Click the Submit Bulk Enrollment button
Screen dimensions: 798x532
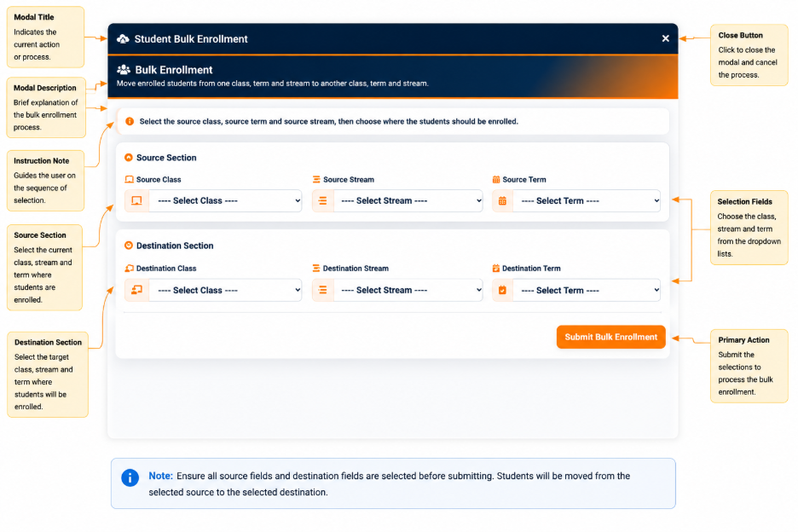(610, 337)
